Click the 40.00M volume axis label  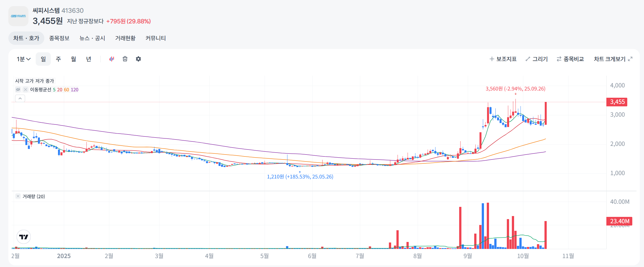619,202
